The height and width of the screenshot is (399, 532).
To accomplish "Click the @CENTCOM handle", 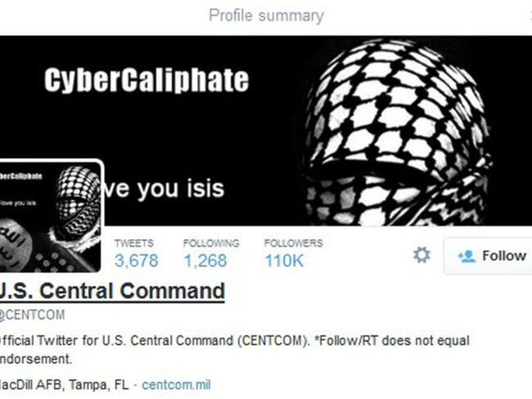I will (x=32, y=315).
